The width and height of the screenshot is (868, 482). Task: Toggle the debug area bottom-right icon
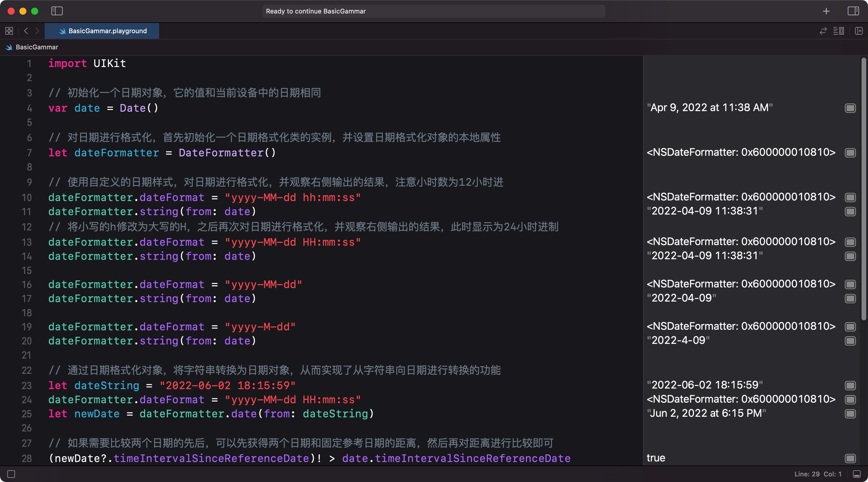(857, 474)
